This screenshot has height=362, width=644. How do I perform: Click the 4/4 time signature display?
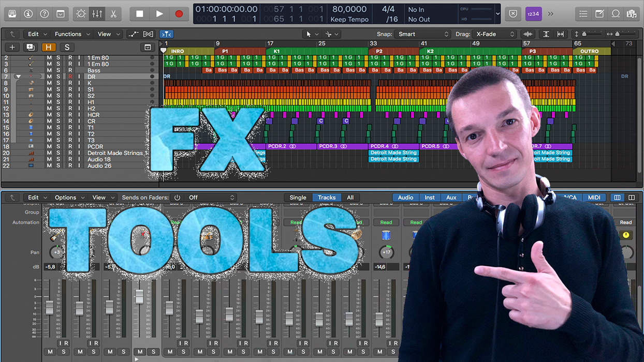388,9
